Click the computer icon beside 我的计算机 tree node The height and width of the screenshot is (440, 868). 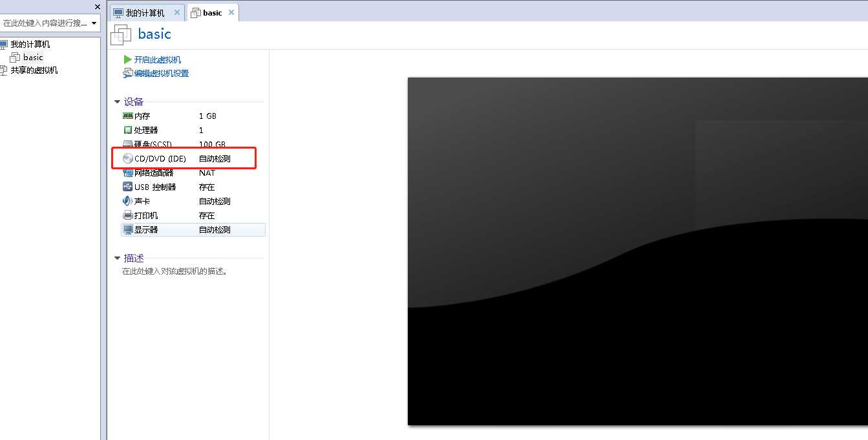tap(3, 45)
